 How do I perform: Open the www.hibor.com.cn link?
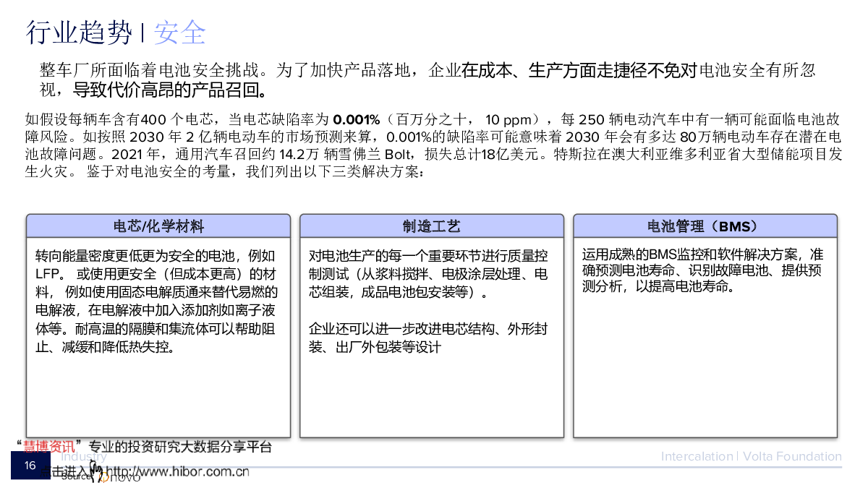click(x=178, y=472)
